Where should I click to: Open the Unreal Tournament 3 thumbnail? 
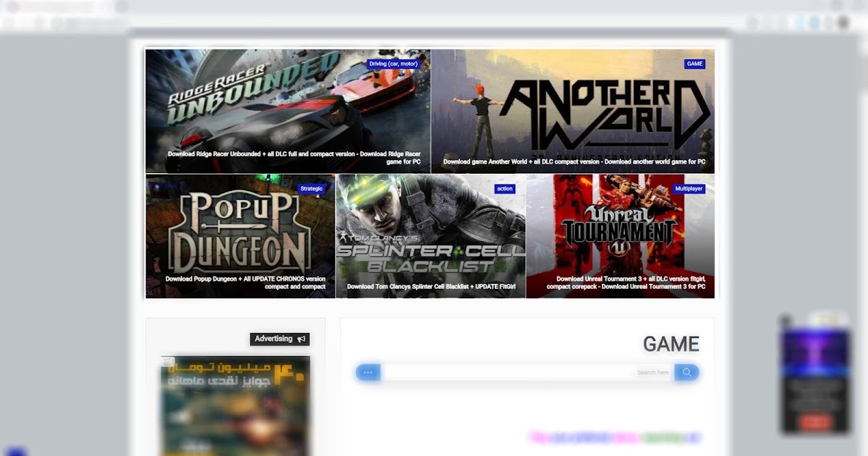tap(621, 236)
